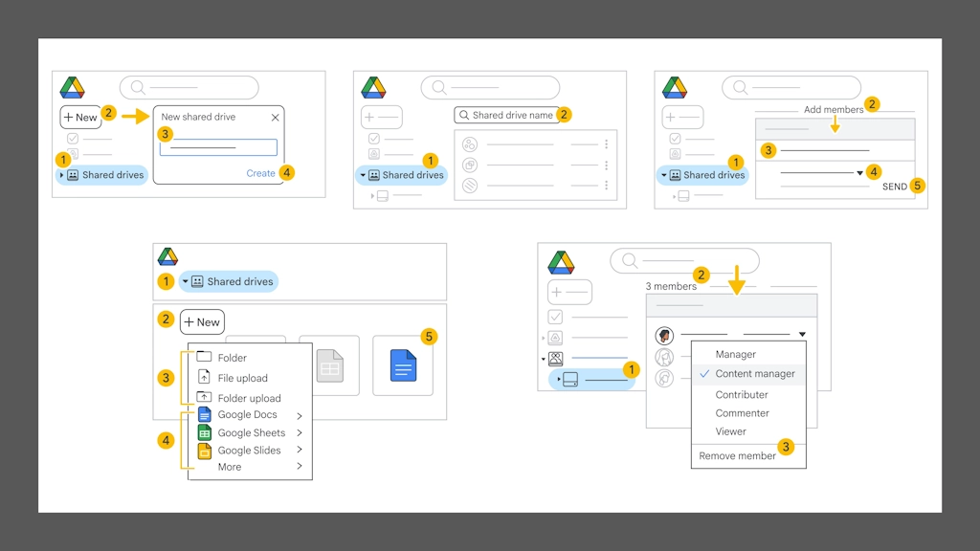Expand the More submenu in New menu
This screenshot has width=980, height=551.
pos(300,467)
